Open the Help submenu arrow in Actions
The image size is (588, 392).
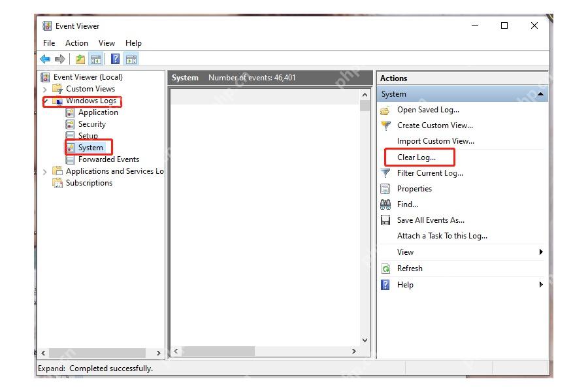click(541, 284)
